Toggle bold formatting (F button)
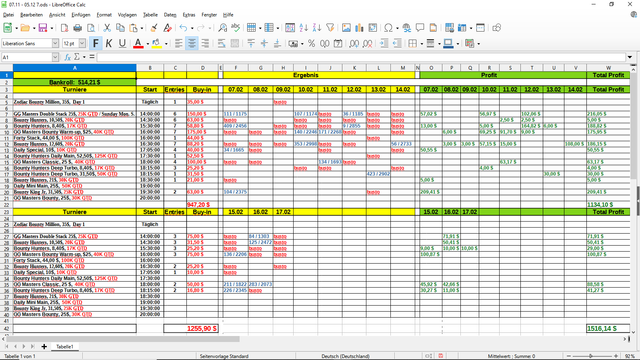This screenshot has height=360, width=640. click(x=96, y=43)
